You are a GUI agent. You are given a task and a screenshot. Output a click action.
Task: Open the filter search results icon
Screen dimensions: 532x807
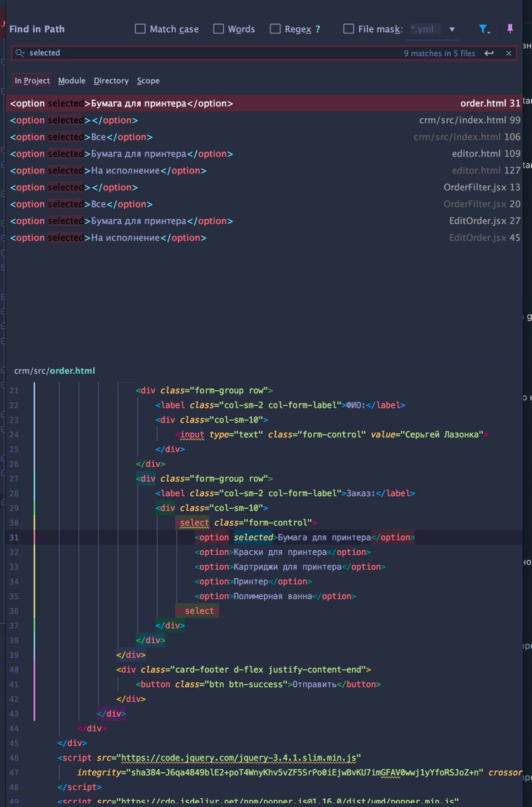pyautogui.click(x=483, y=29)
